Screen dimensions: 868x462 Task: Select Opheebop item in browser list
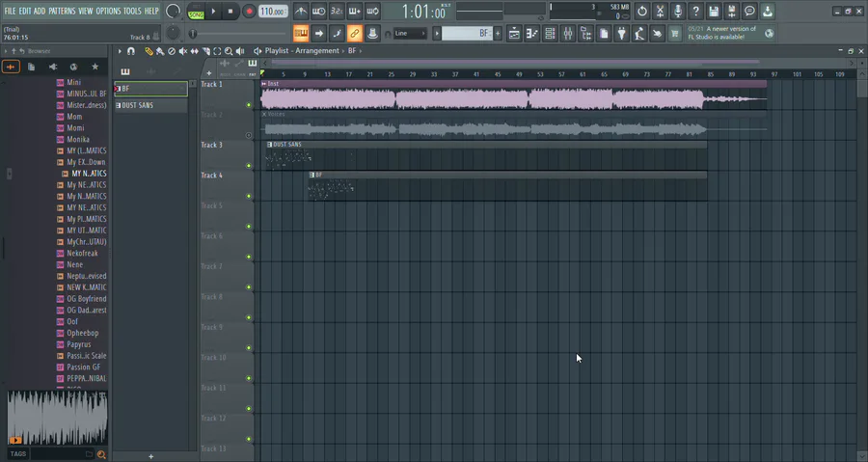82,333
